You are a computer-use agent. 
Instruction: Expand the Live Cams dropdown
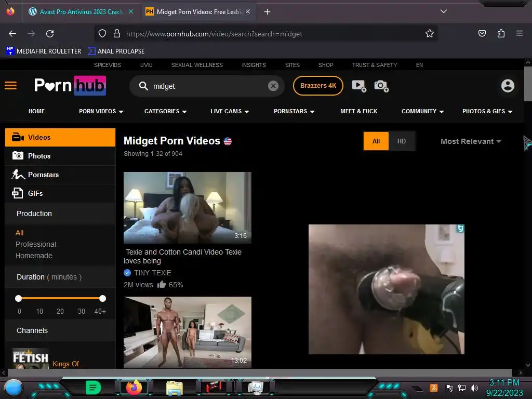(230, 111)
